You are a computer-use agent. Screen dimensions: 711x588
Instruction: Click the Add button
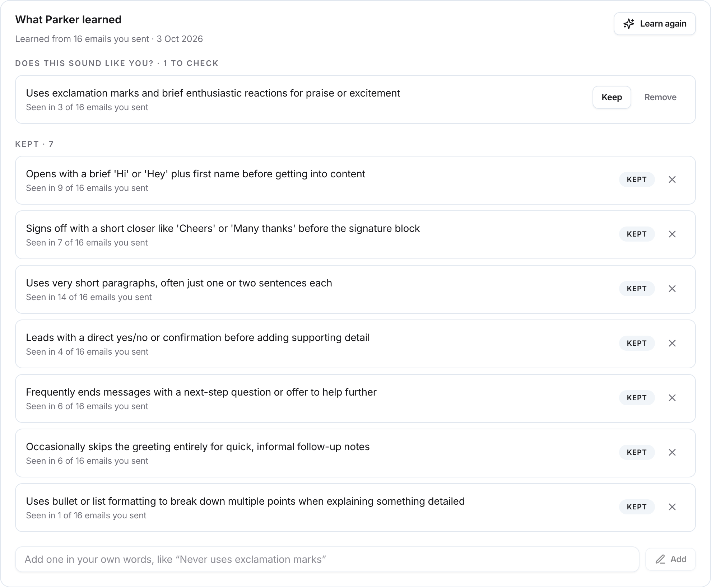click(670, 559)
